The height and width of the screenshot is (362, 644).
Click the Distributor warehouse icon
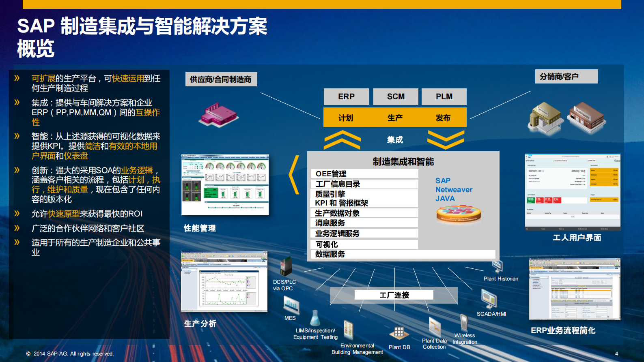(586, 117)
